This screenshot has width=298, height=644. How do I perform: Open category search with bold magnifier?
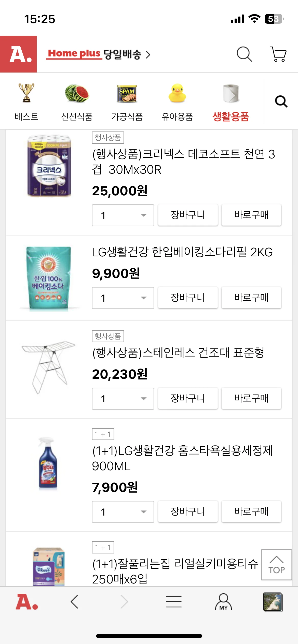[x=281, y=101]
